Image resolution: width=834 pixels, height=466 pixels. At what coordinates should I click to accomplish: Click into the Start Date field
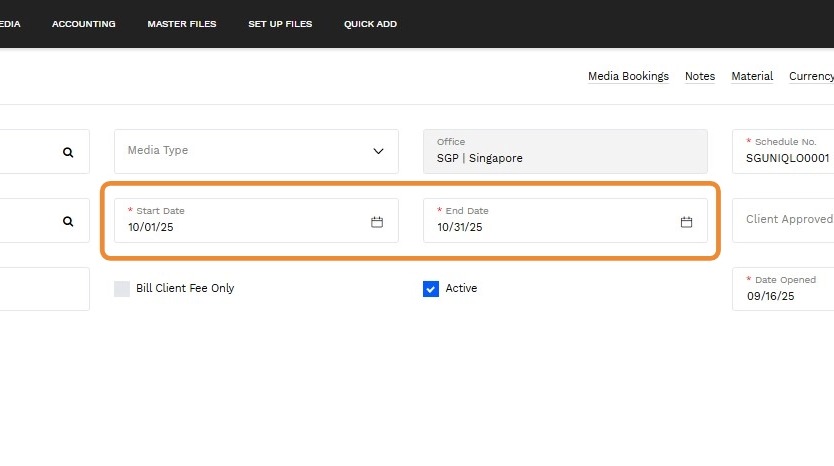(x=240, y=227)
